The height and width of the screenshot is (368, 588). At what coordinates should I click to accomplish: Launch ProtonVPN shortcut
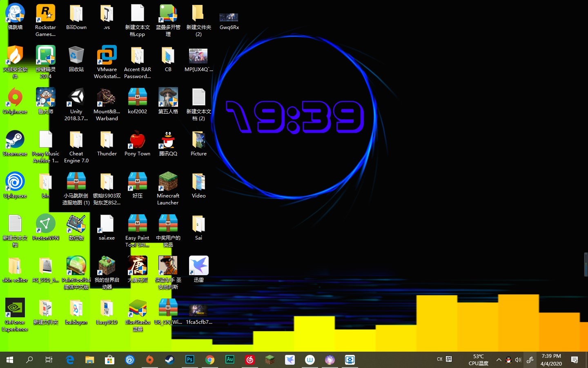point(46,228)
